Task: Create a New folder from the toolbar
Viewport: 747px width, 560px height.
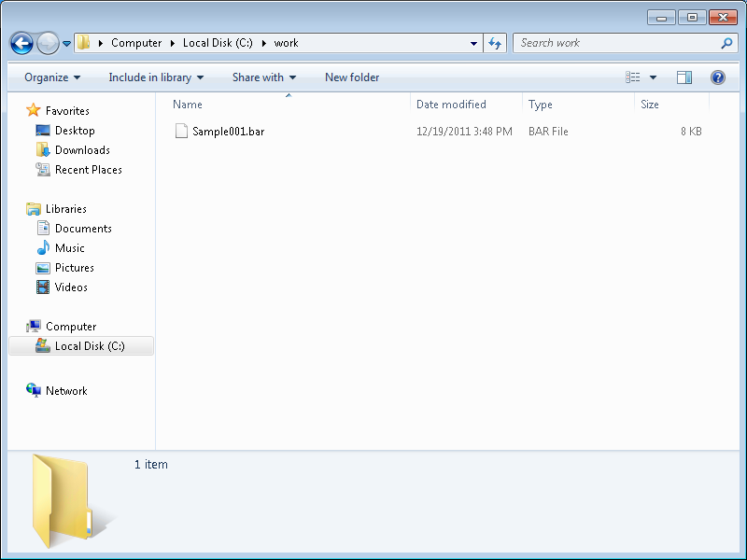Action: coord(352,77)
